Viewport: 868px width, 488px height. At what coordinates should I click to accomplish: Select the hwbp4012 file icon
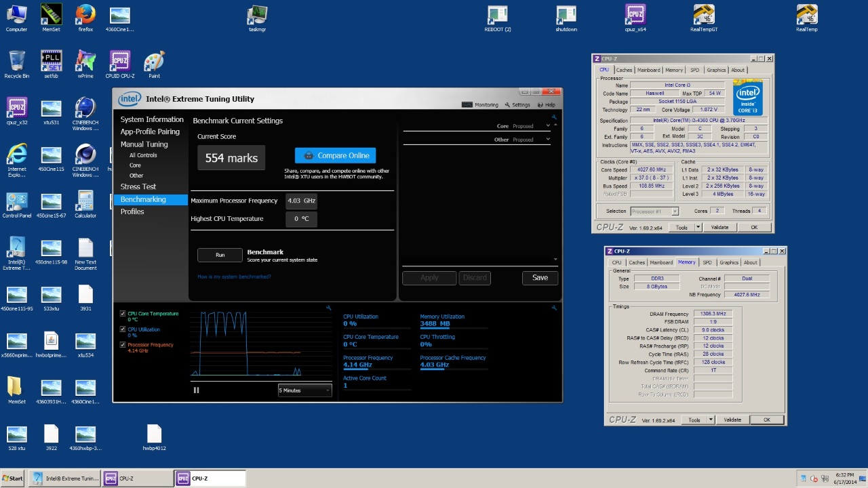(154, 437)
